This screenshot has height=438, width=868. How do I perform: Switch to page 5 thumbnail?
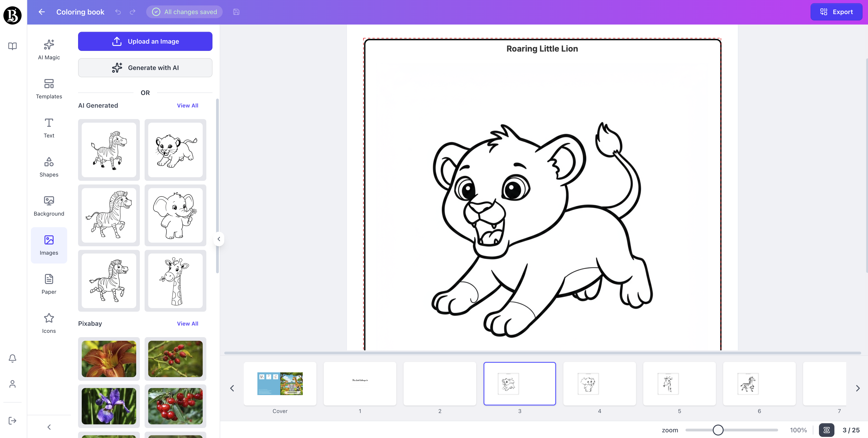(679, 384)
